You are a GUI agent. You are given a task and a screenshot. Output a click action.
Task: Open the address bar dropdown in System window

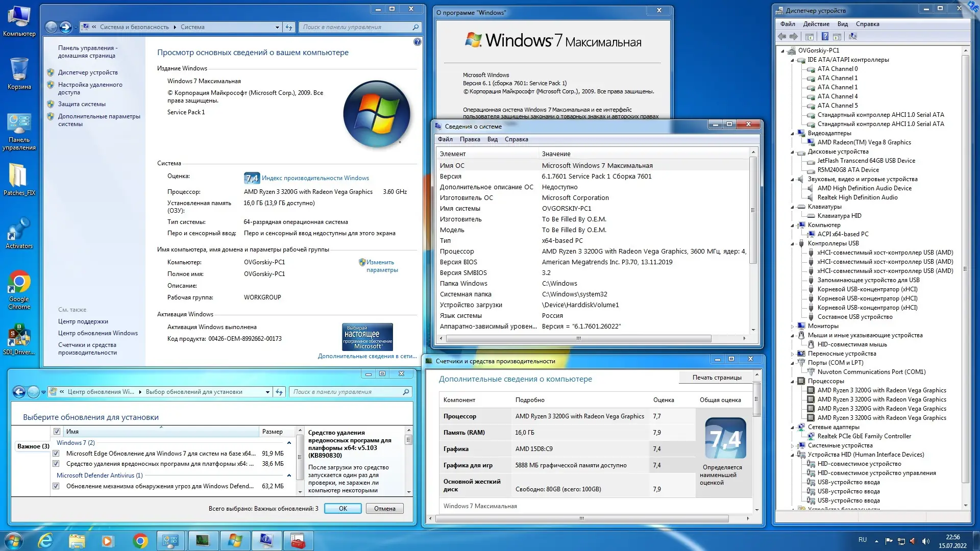(x=277, y=27)
